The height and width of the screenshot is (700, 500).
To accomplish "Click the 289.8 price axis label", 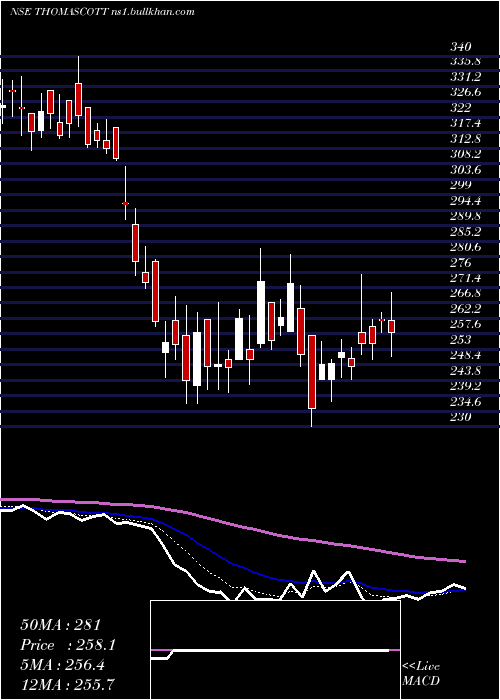I will 465,216.
